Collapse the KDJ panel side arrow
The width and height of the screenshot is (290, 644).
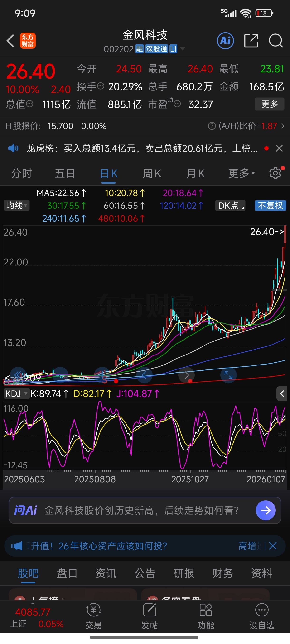click(282, 394)
